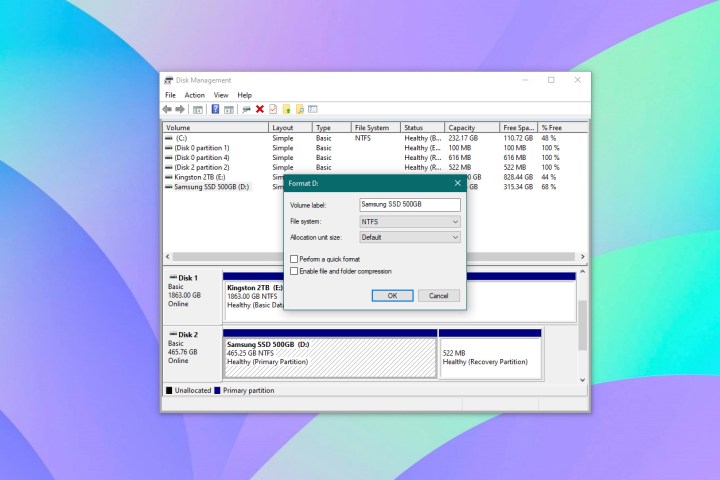Click the Show/Hide Console Tree toolbar icon
Viewport: 720px width, 480px height.
point(198,109)
